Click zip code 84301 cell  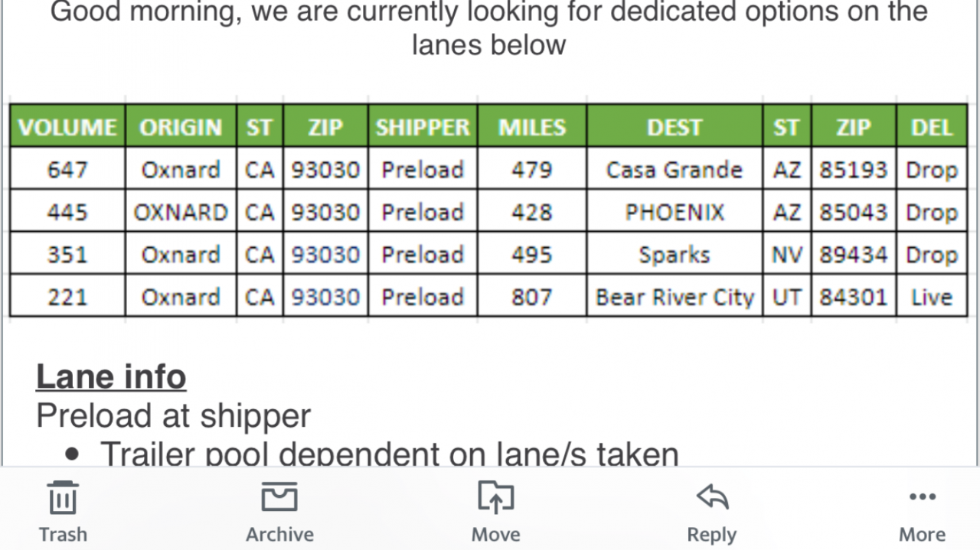pos(853,296)
